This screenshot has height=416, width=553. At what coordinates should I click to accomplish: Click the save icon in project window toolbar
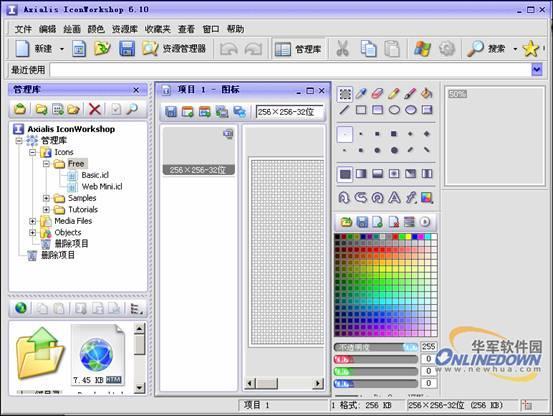(x=171, y=112)
